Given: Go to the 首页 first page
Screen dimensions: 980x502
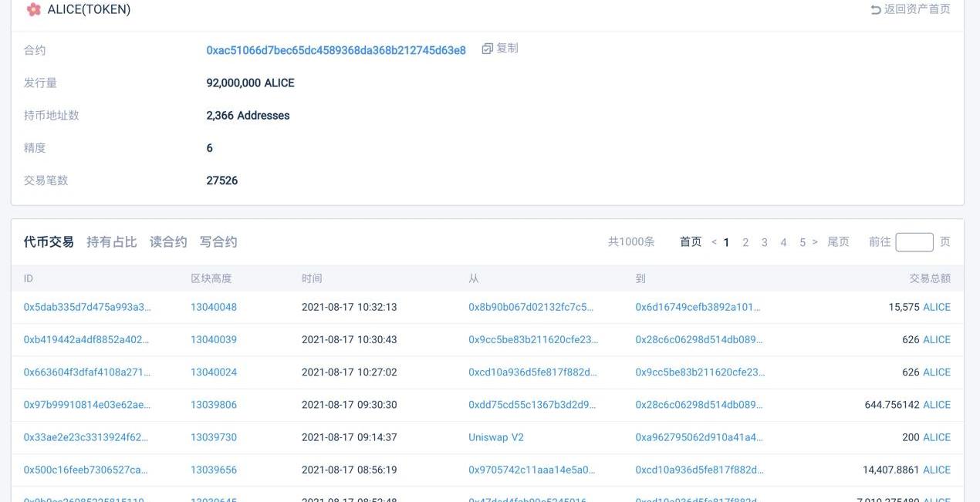Looking at the screenshot, I should pyautogui.click(x=691, y=242).
